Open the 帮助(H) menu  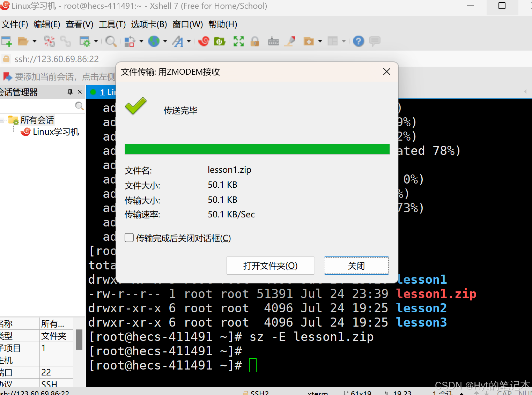click(x=223, y=24)
